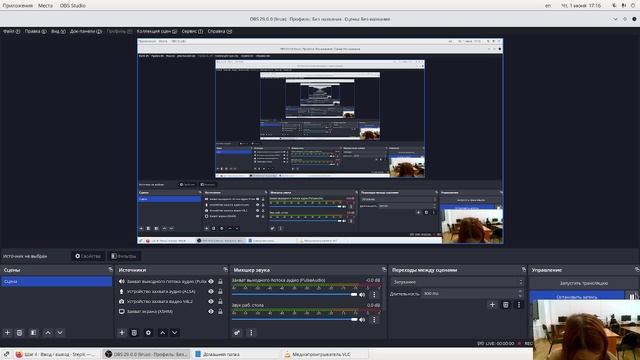640x360 pixels.
Task: Remove the selected scene with the trash icon
Action: tap(20, 333)
